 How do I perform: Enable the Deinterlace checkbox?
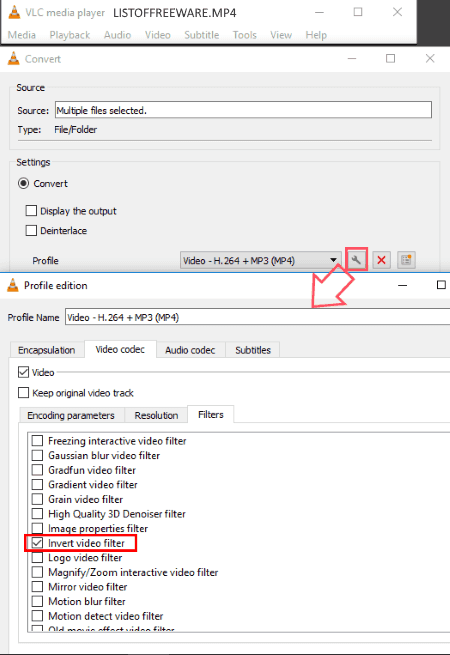click(31, 230)
